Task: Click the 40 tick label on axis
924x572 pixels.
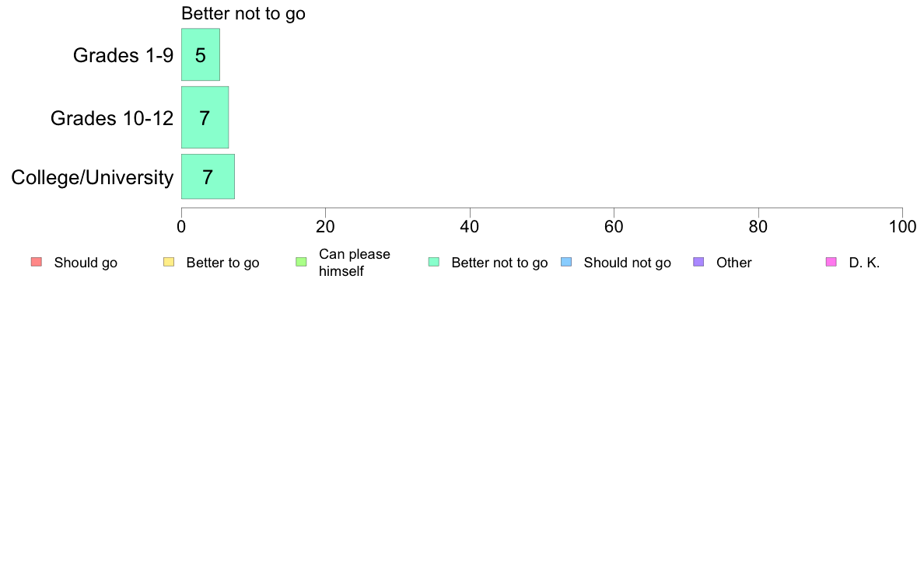Action: pyautogui.click(x=470, y=227)
